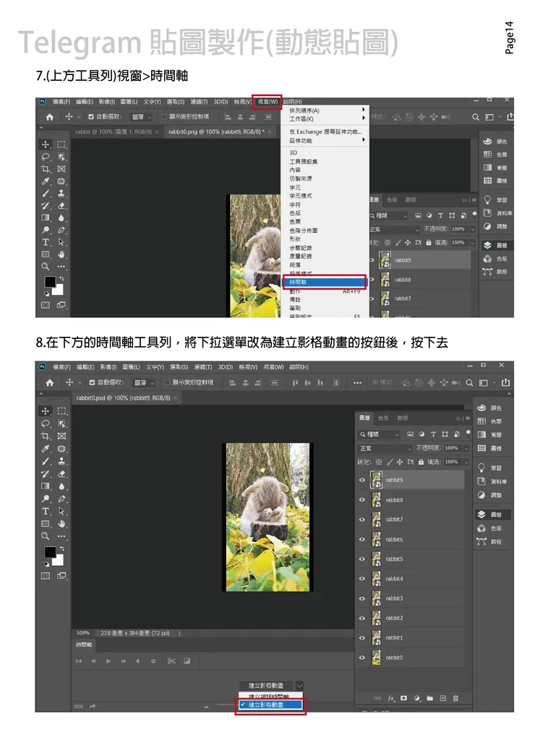Image resolution: width=535 pixels, height=756 pixels.
Task: Select the Crop tool in the lower screenshot
Action: click(46, 436)
